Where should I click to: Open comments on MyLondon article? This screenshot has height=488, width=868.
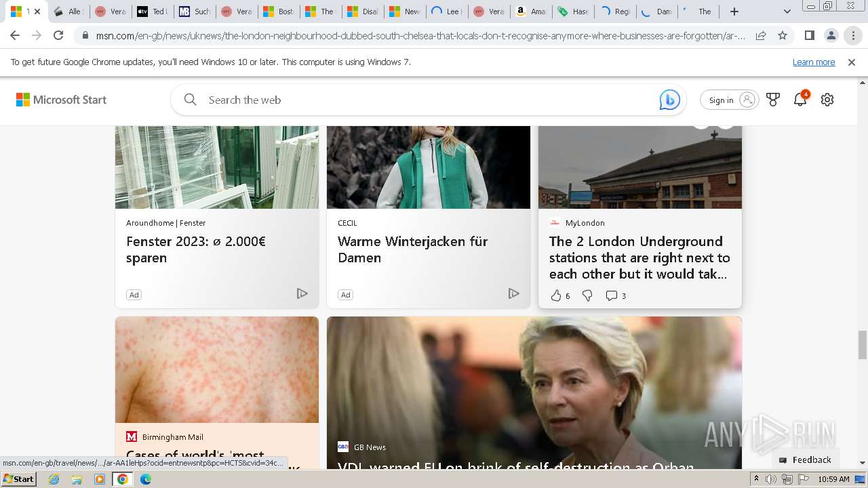pos(616,296)
